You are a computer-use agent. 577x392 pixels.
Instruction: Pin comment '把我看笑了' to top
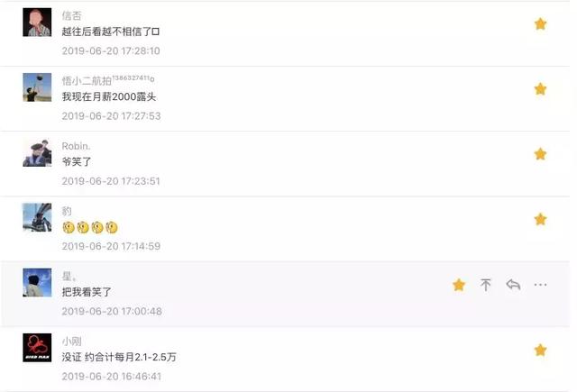tap(486, 285)
